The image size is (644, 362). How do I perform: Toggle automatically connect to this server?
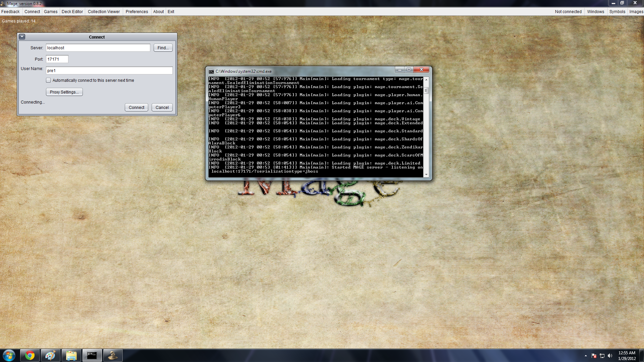click(x=48, y=80)
